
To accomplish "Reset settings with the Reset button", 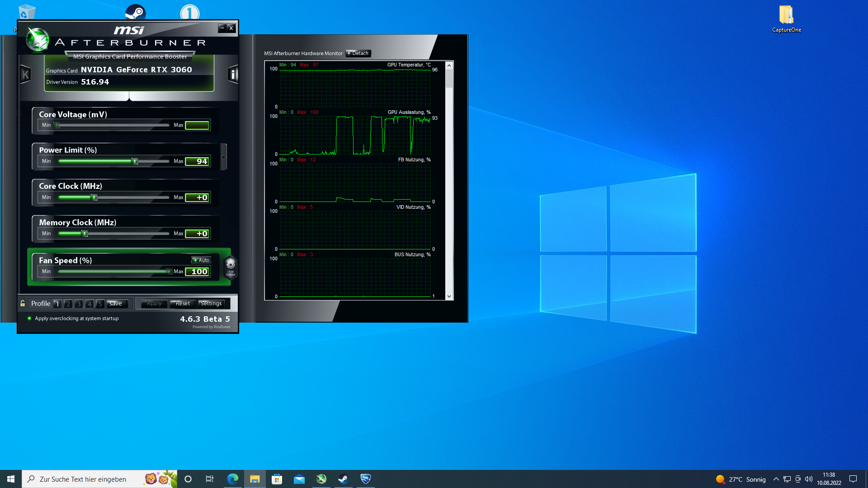I will coord(183,304).
